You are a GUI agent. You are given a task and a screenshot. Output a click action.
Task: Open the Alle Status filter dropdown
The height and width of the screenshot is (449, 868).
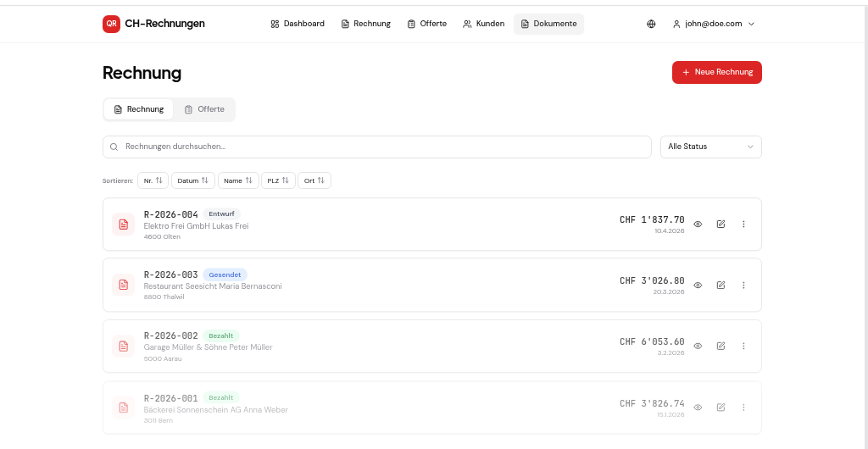[x=711, y=147]
